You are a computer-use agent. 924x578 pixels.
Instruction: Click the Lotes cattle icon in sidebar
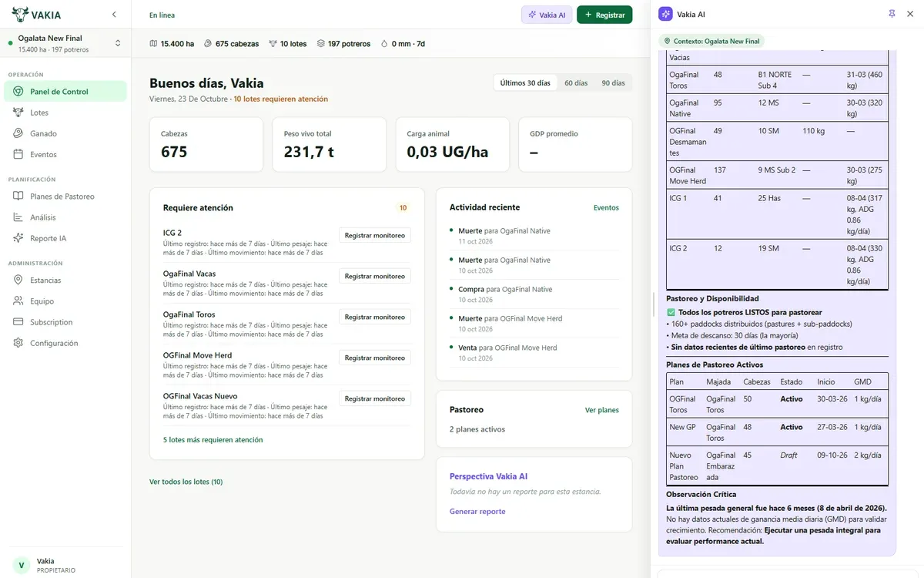pos(18,113)
